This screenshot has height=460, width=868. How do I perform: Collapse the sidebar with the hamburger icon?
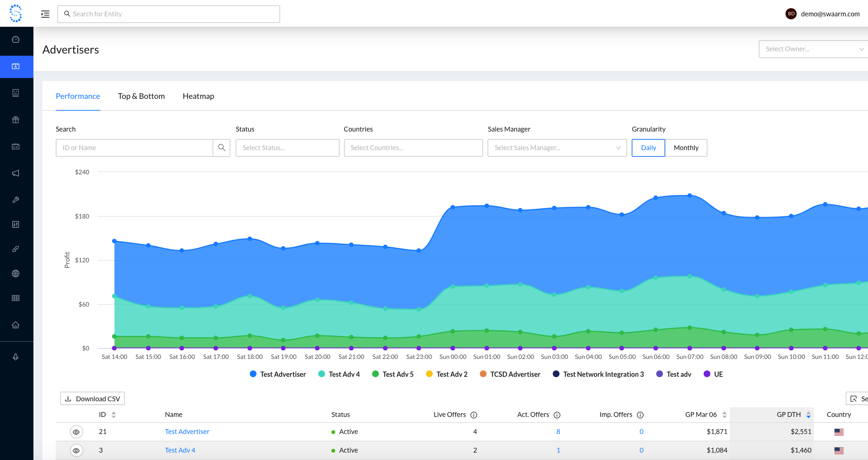45,14
